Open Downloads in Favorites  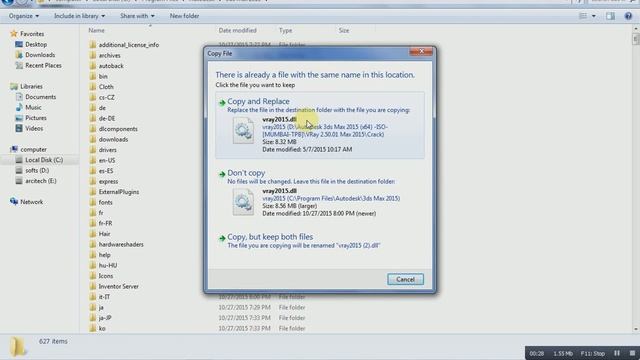pyautogui.click(x=40, y=55)
